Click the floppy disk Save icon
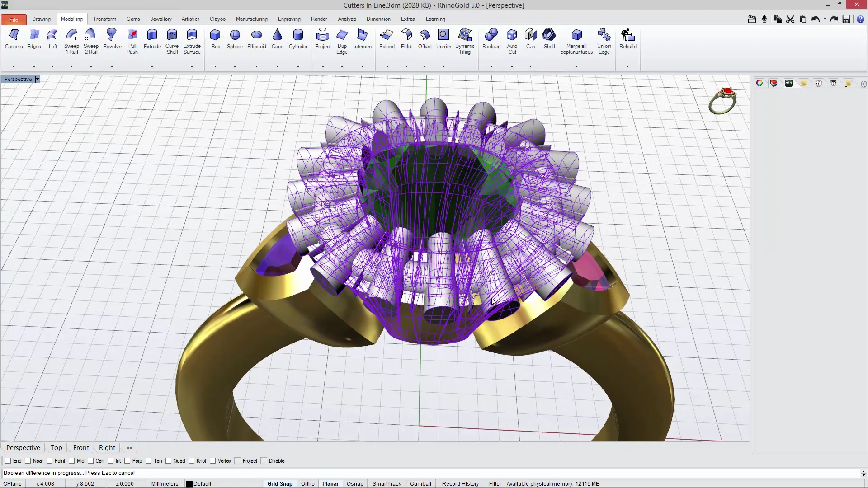 (846, 19)
